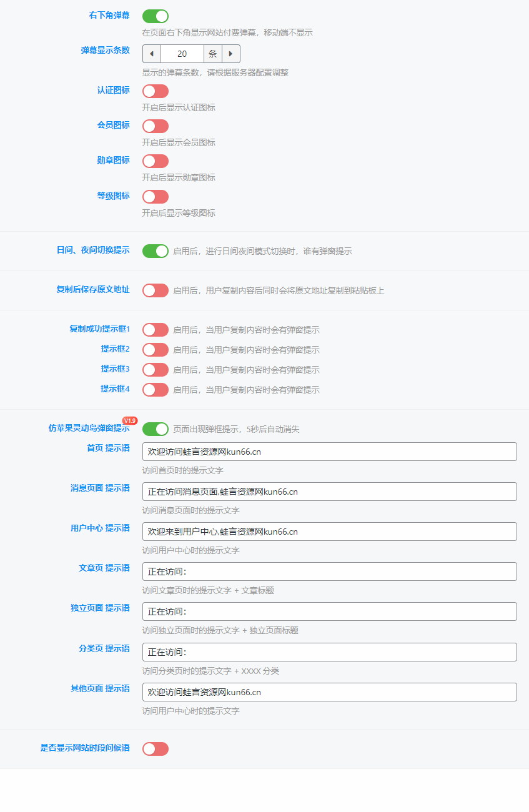Click help text 访问独立页面时的提示文字 + 独立页面标题
529x812 pixels.
[220, 630]
